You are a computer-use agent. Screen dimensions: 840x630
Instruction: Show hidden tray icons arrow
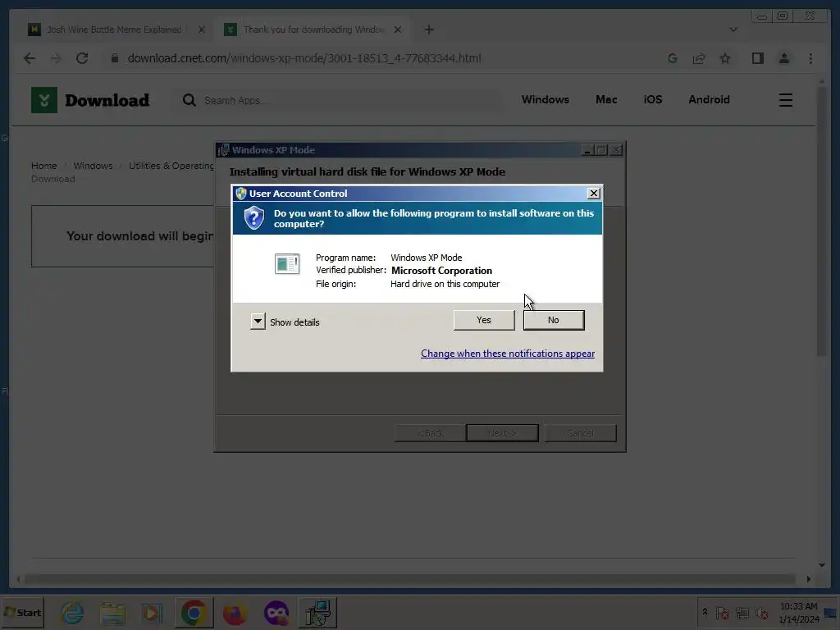tap(705, 612)
